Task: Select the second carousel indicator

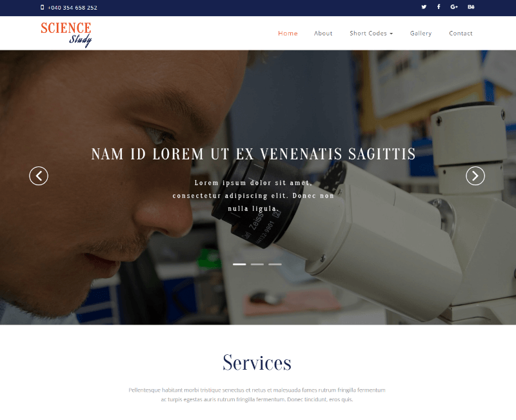Action: point(257,265)
